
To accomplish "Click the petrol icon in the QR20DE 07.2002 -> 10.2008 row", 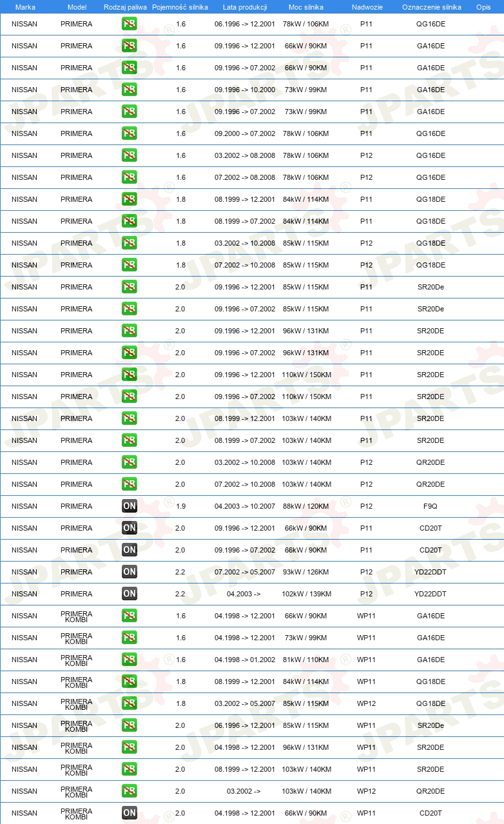I will pyautogui.click(x=129, y=484).
